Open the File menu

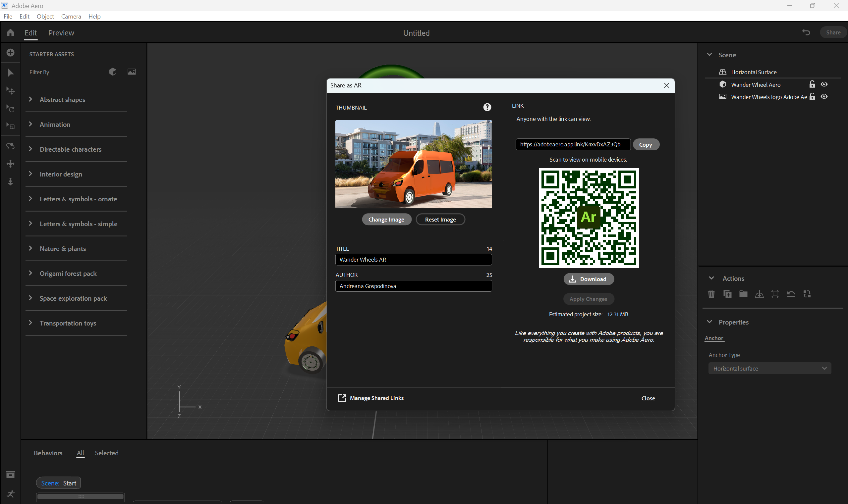click(8, 16)
